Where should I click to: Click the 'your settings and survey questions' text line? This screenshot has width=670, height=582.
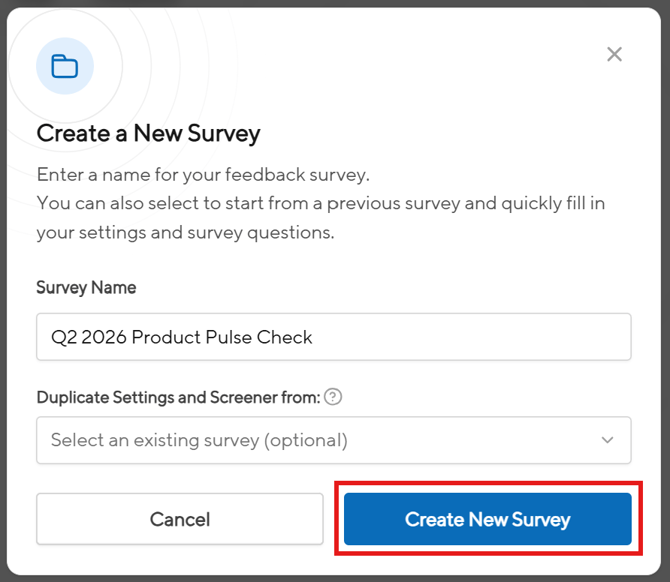tap(185, 232)
